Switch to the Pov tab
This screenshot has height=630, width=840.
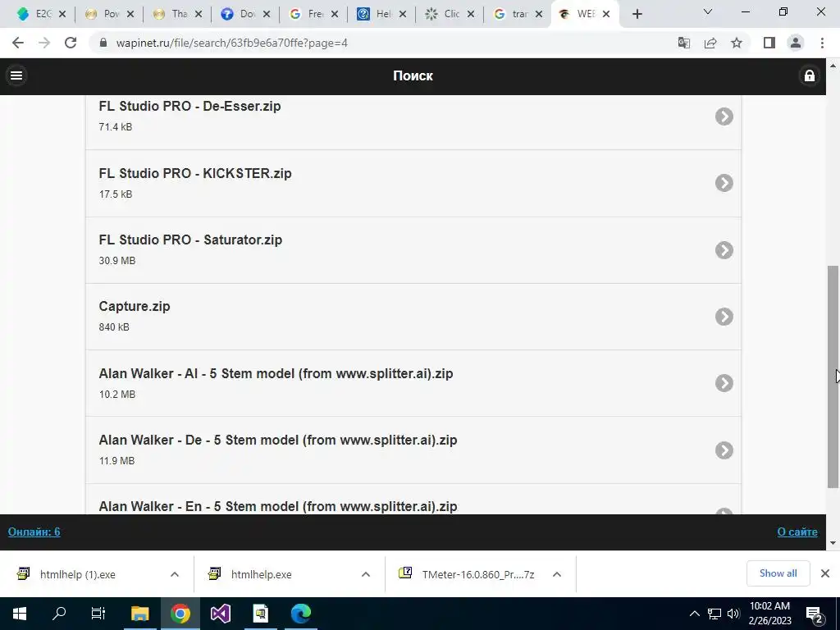[103, 15]
